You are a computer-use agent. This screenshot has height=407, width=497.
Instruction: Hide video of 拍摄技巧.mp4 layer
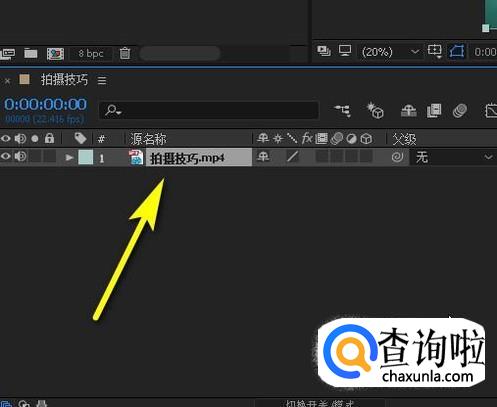pyautogui.click(x=6, y=156)
